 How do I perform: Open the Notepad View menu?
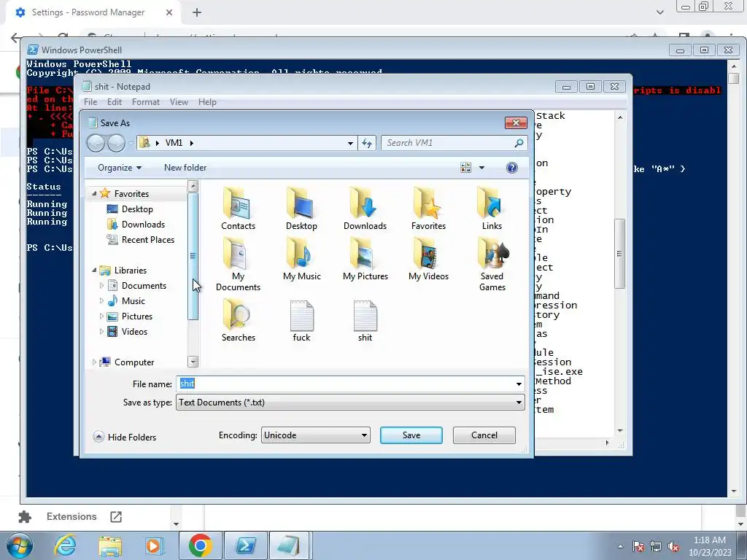click(179, 102)
